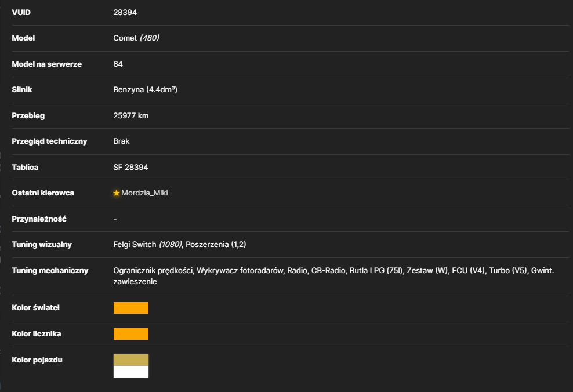
Task: Click the gold Kolor pojazdu upper swatch
Action: point(131,360)
